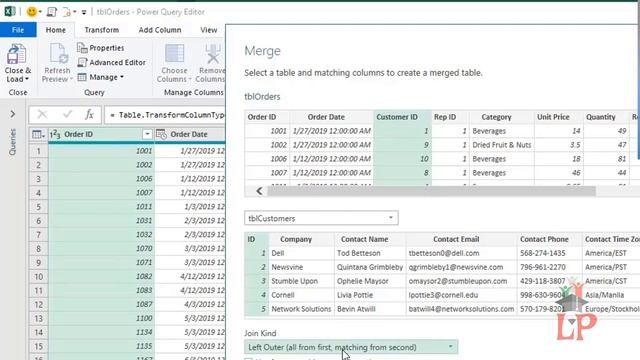Open the Close & Load dropdown arrow
Viewport: 640px width, 360px height.
tap(27, 79)
